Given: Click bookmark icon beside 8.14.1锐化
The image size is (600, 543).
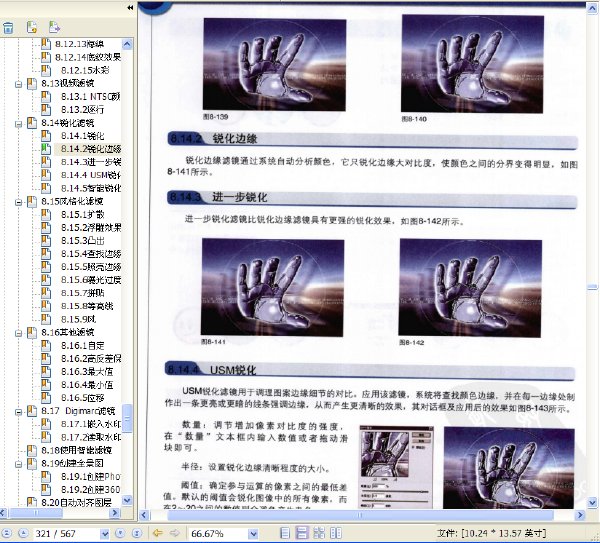Looking at the screenshot, I should pyautogui.click(x=46, y=135).
